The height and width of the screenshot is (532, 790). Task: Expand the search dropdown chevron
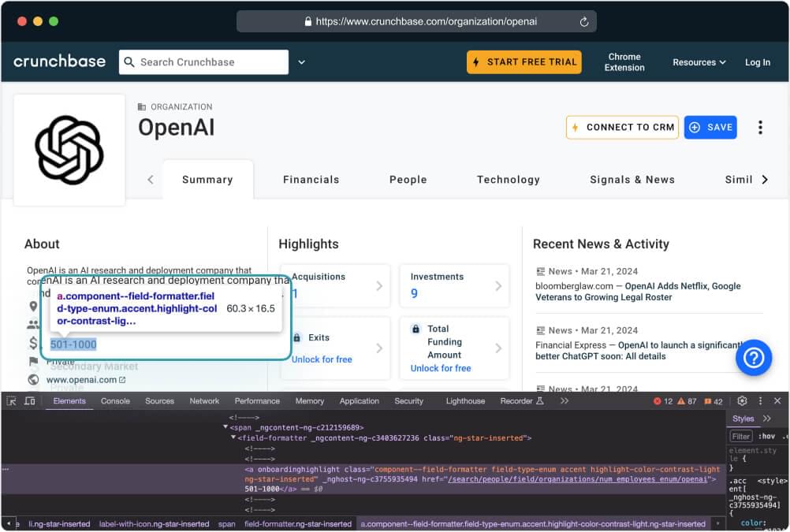pyautogui.click(x=301, y=62)
